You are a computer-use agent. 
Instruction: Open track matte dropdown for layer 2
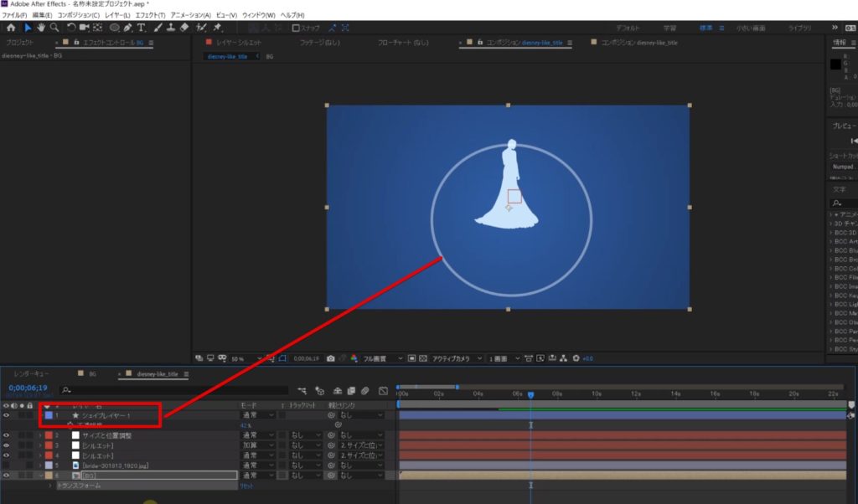tap(306, 435)
